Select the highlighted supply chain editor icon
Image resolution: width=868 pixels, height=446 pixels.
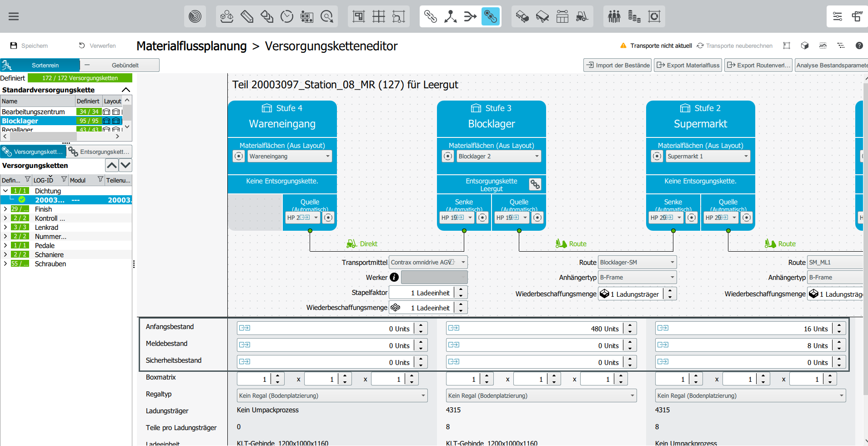point(490,17)
